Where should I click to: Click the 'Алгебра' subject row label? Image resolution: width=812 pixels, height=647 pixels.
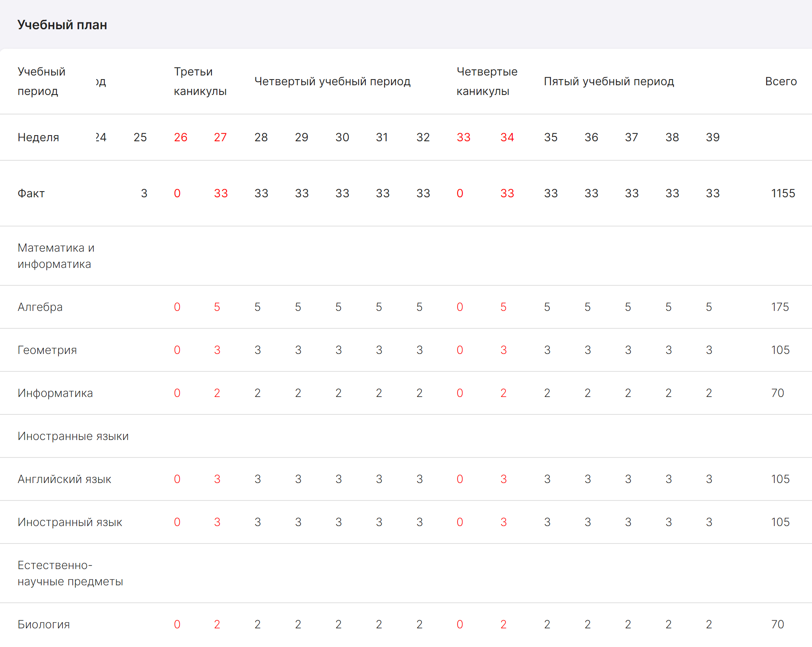point(40,307)
